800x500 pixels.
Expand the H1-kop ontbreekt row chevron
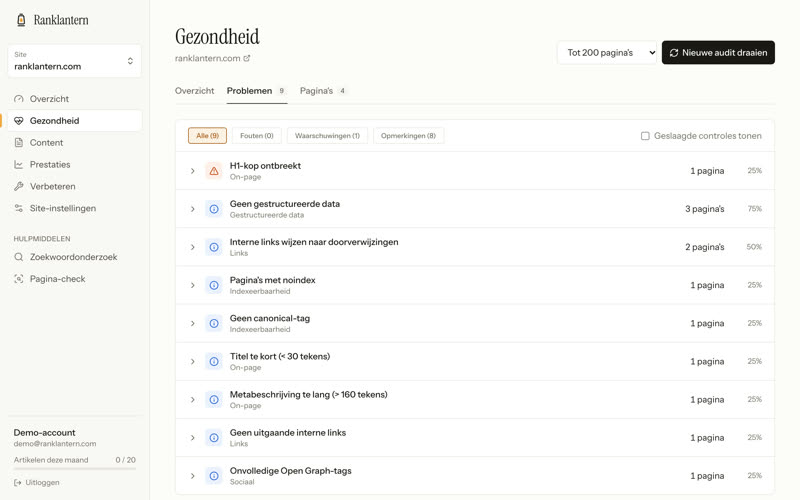(192, 171)
